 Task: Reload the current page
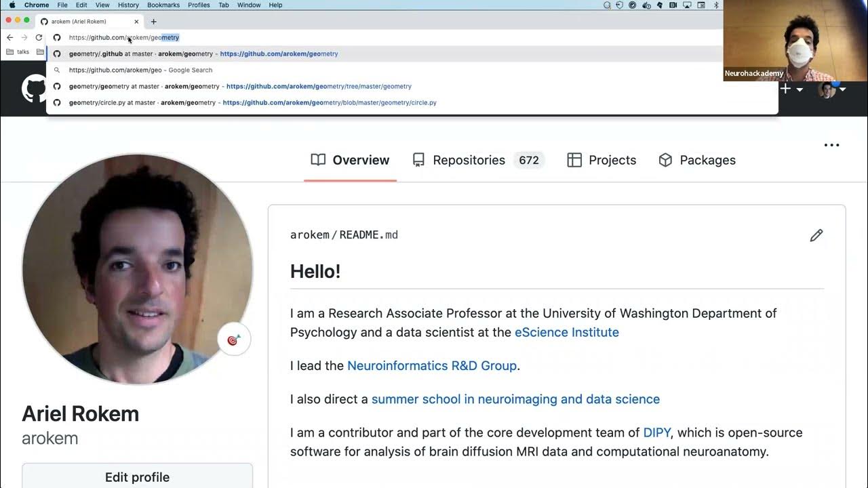coord(39,38)
